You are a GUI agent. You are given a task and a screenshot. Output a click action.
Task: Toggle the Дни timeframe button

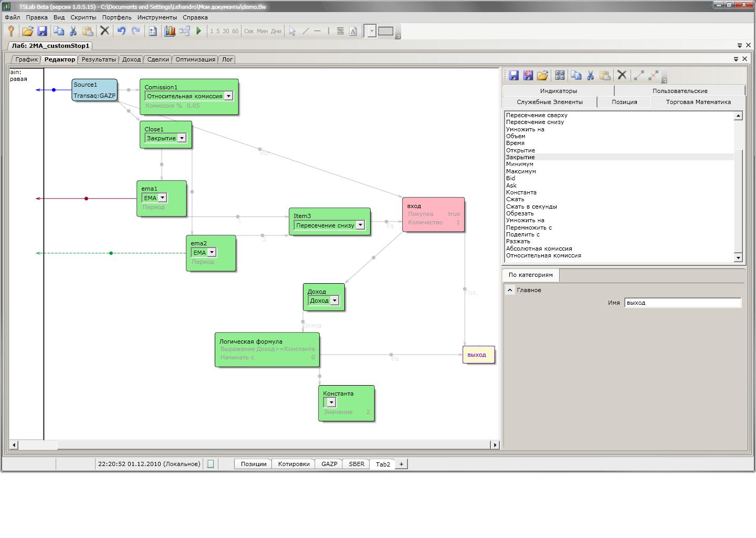tap(276, 31)
